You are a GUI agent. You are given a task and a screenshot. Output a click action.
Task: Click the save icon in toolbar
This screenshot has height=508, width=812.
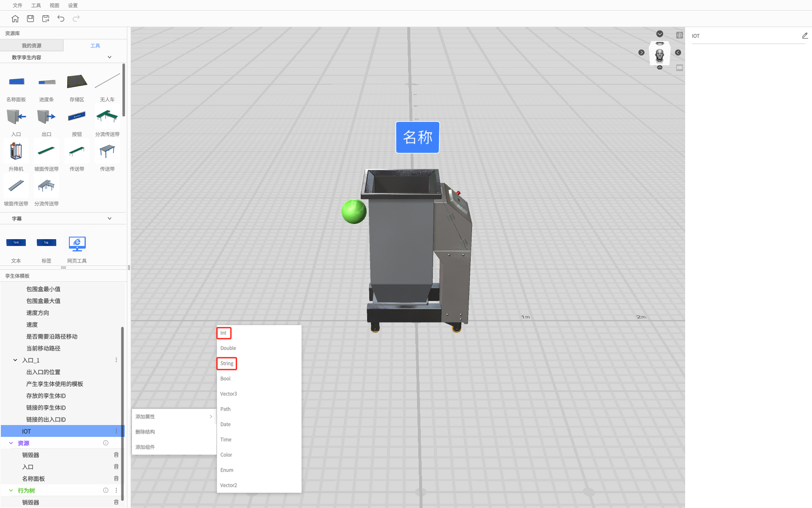30,19
